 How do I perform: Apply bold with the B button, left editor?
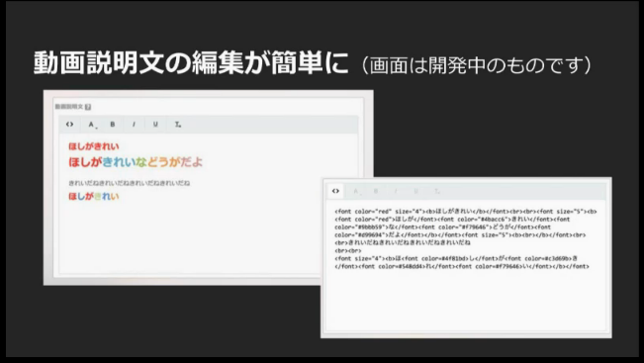click(113, 125)
